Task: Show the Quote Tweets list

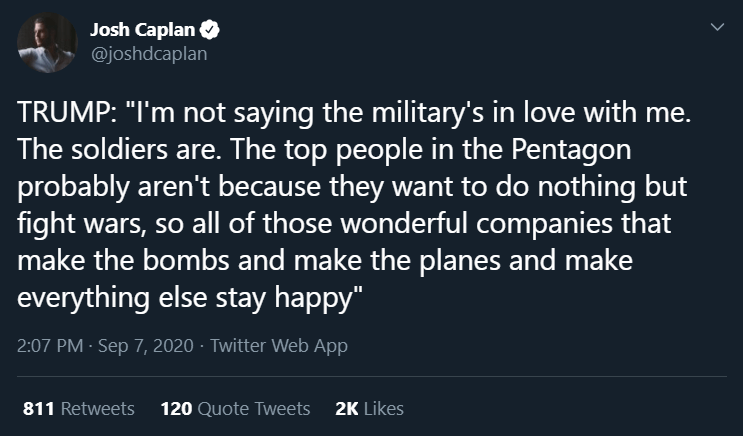Action: click(253, 408)
